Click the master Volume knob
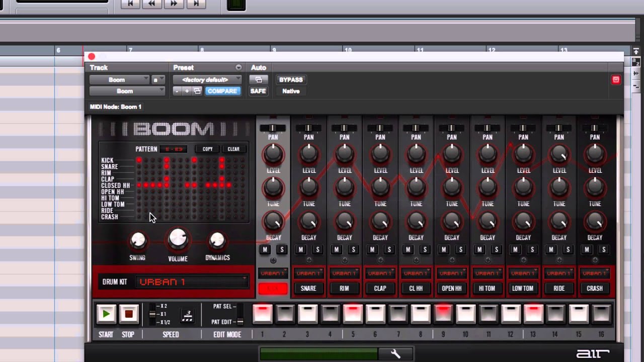 pyautogui.click(x=178, y=239)
